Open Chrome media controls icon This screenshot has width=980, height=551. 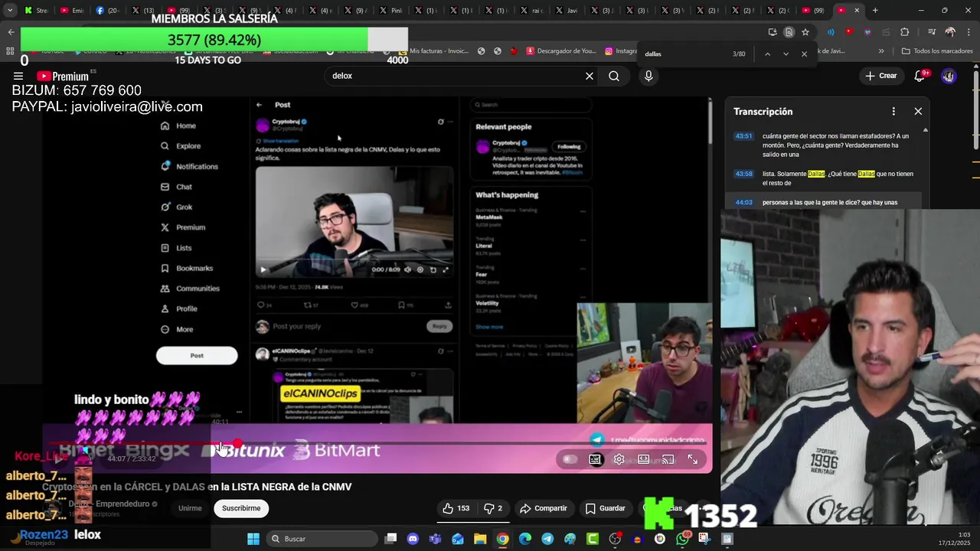pyautogui.click(x=932, y=32)
